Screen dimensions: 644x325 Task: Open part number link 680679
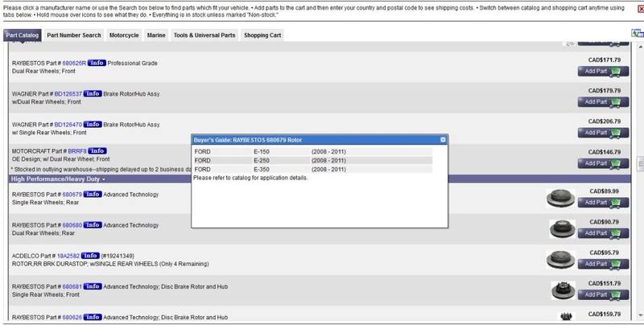72,195
